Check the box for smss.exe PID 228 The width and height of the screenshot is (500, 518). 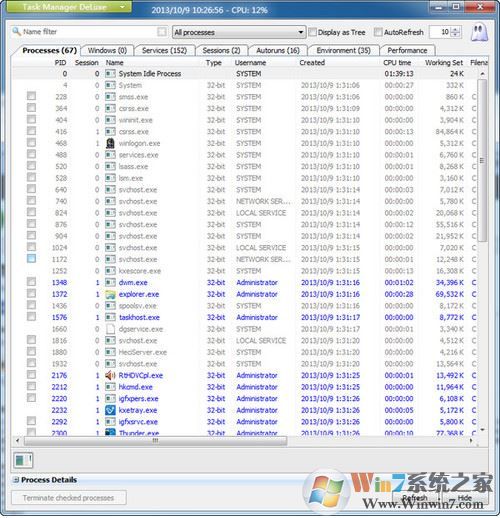tap(31, 96)
